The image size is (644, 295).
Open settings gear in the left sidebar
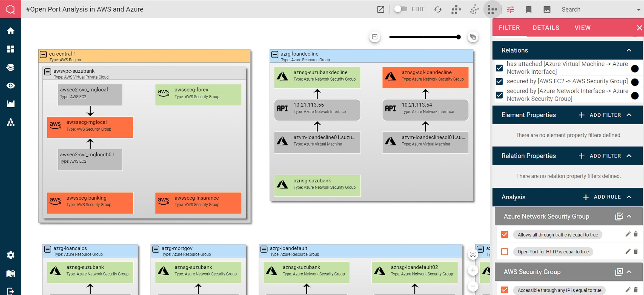(x=10, y=255)
